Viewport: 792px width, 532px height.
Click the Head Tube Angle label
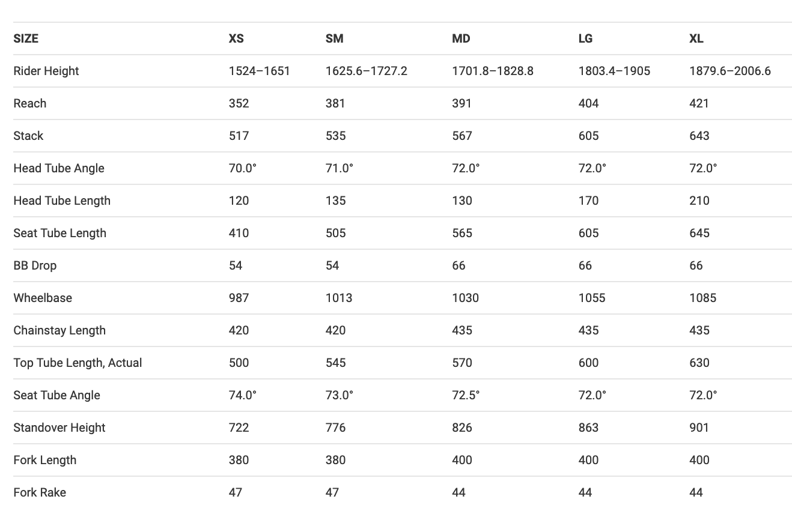[59, 168]
